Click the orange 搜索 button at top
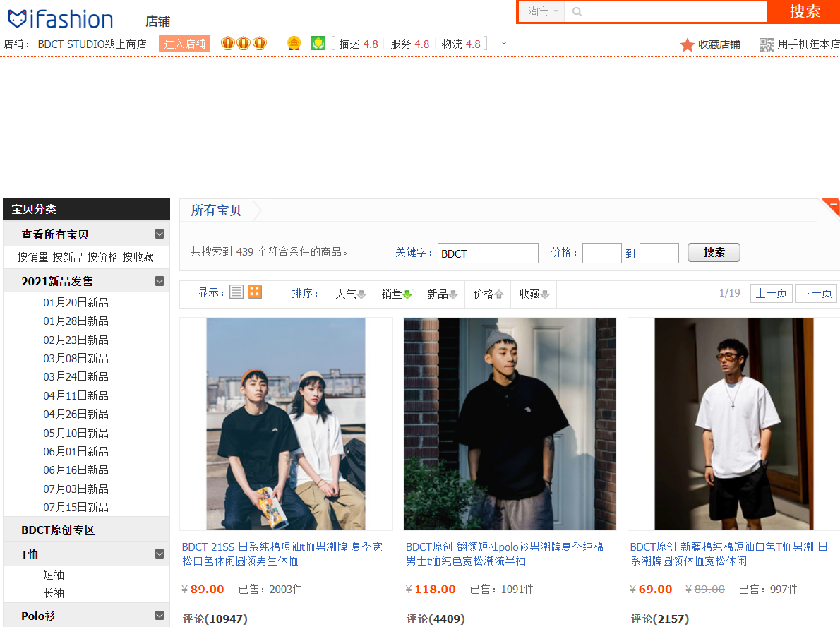 pyautogui.click(x=804, y=11)
